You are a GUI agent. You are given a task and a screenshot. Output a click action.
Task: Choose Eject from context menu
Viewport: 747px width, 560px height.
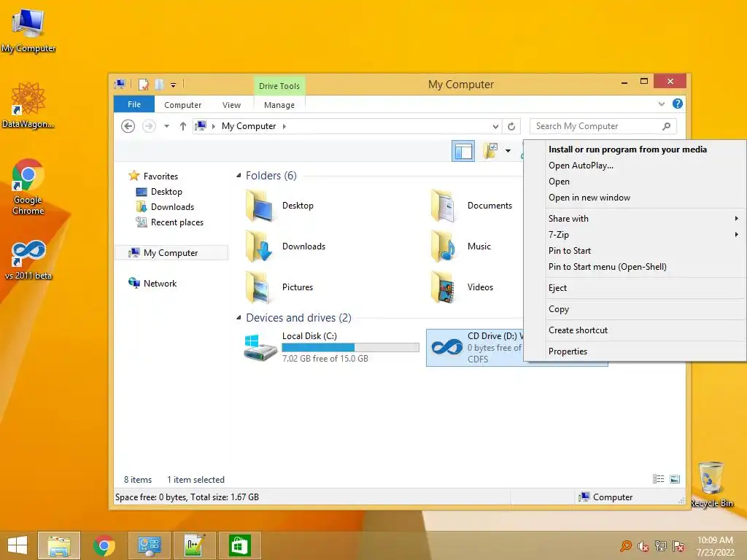pyautogui.click(x=646, y=287)
